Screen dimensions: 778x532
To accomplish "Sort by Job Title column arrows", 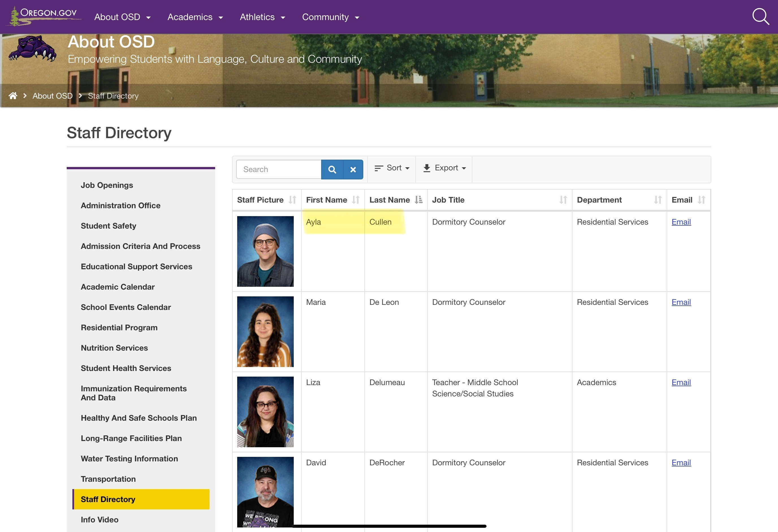I will (x=563, y=200).
